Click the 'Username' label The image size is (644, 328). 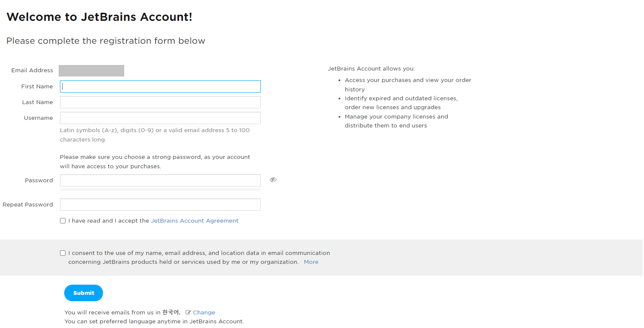pos(38,118)
